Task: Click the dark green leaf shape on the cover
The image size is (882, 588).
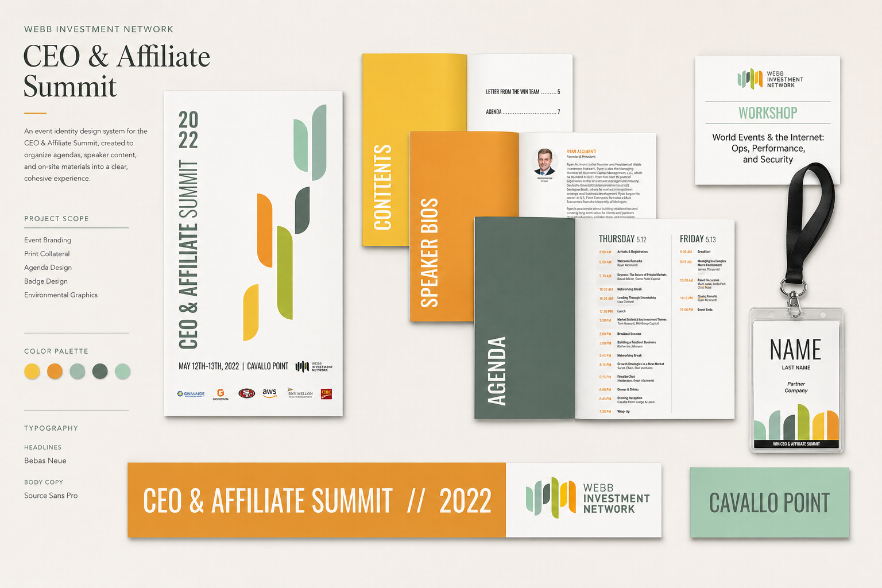Action: (x=302, y=210)
